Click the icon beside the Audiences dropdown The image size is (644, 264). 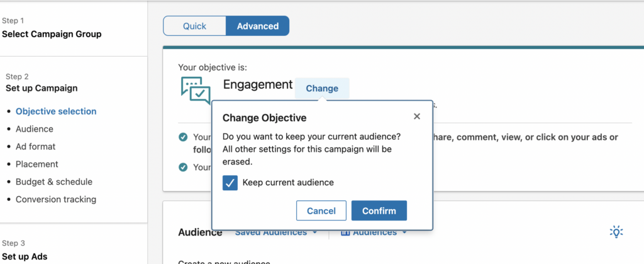coord(345,232)
